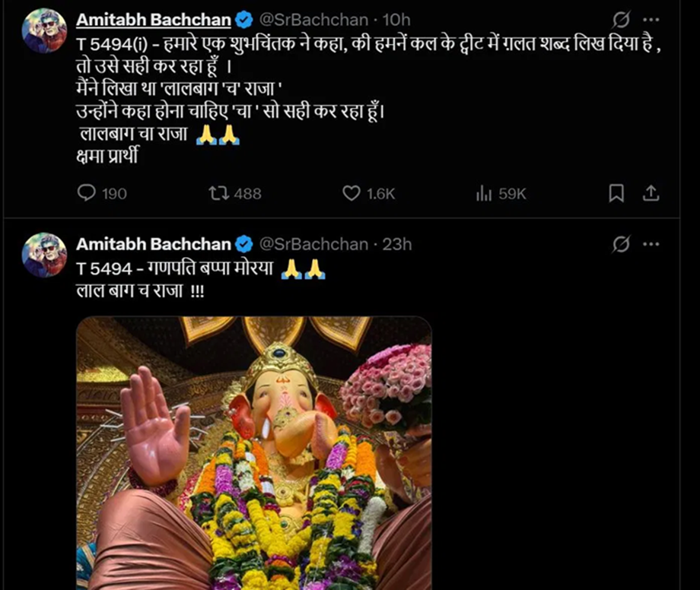The image size is (700, 590).
Task: Open view analytics showing 59K views
Action: tap(484, 194)
